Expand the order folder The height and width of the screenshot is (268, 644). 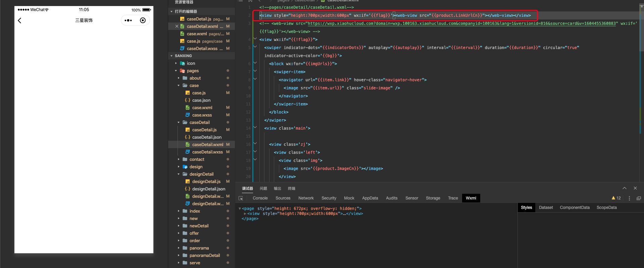179,240
